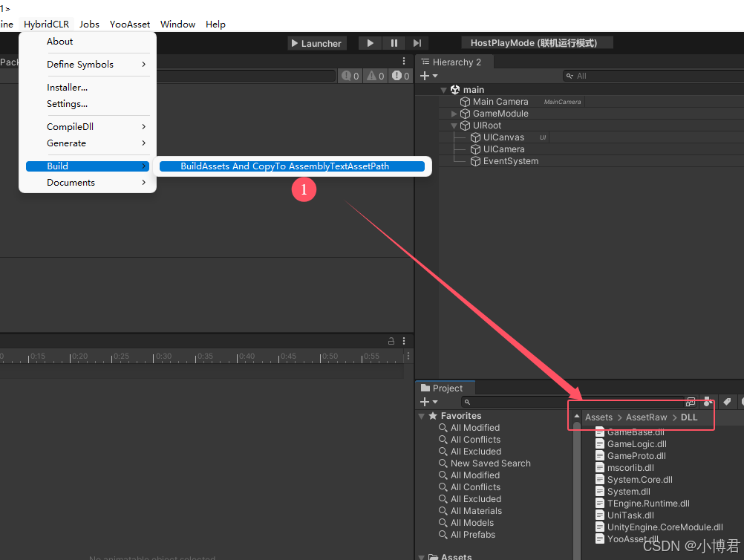Open Hierarchy create plus dropdown
The image size is (744, 560).
pos(428,76)
